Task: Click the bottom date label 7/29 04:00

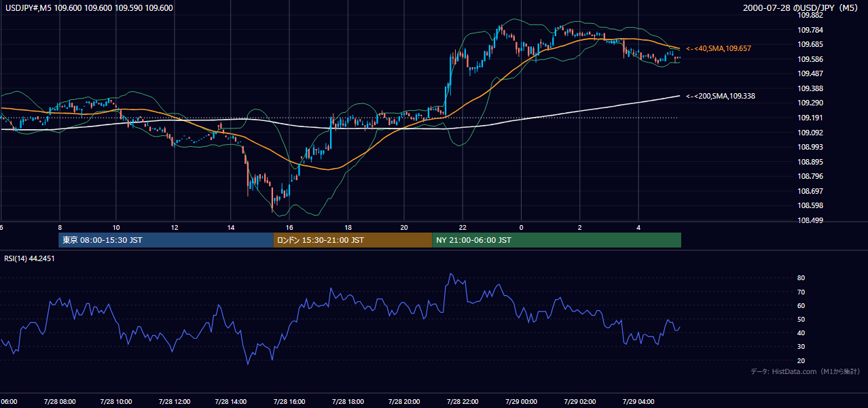Action: 637,402
